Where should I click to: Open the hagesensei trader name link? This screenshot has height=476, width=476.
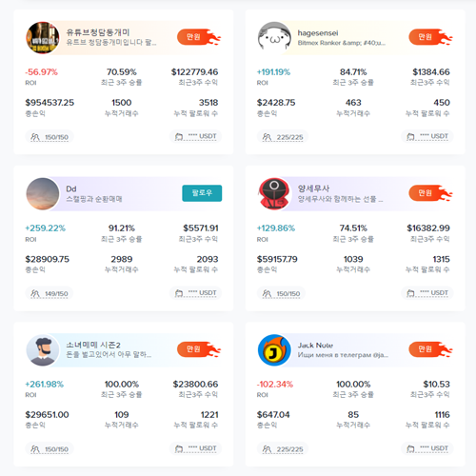pos(318,33)
